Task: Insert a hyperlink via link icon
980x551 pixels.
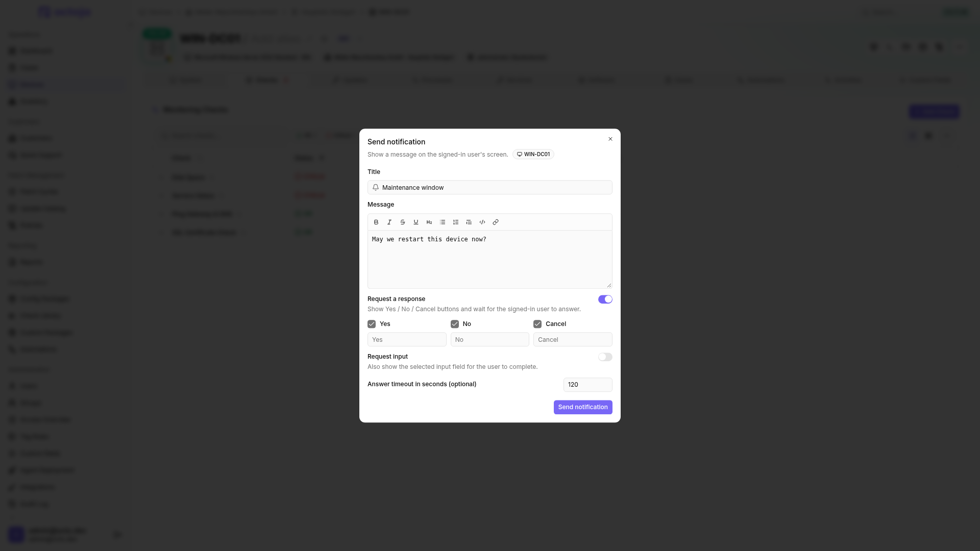Action: (x=496, y=222)
